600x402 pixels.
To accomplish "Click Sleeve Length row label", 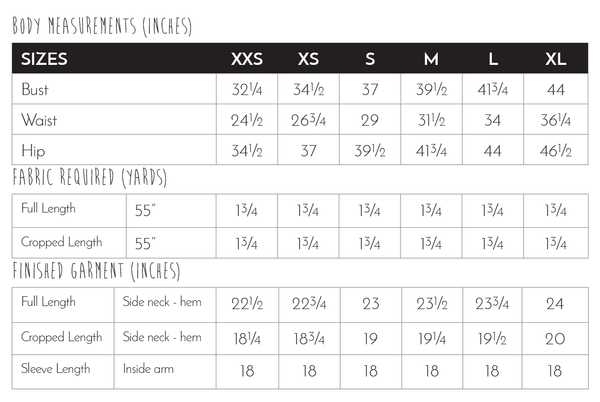I will (55, 369).
